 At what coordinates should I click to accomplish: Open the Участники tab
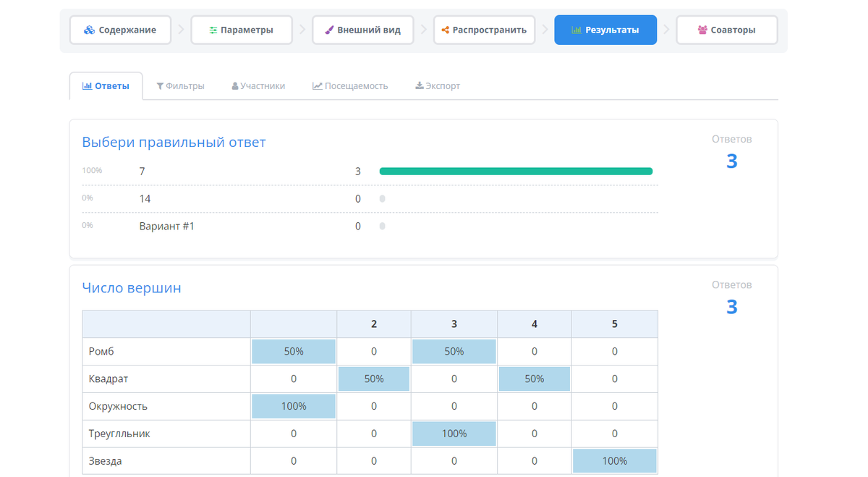coord(258,86)
